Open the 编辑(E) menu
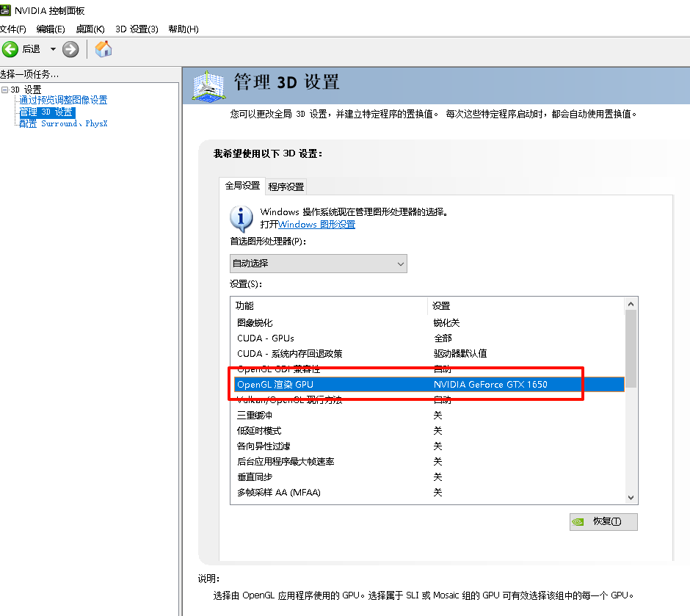This screenshot has height=616, width=690. (50, 29)
